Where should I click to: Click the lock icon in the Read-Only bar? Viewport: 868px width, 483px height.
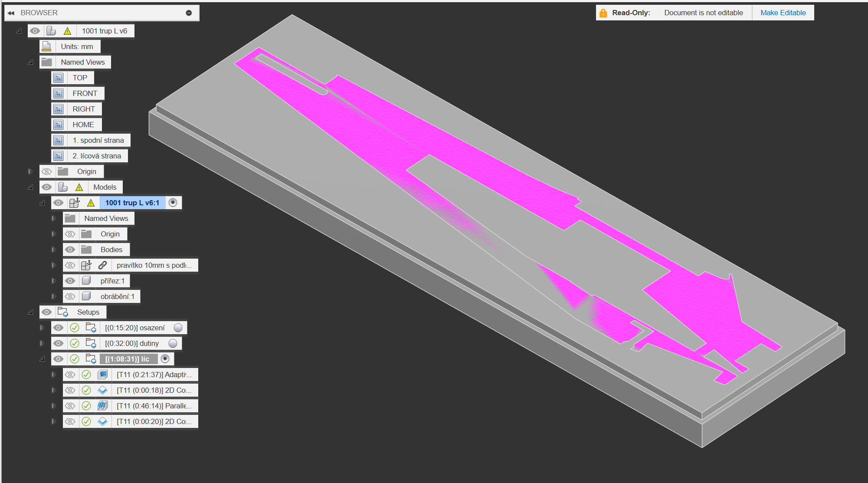point(603,13)
